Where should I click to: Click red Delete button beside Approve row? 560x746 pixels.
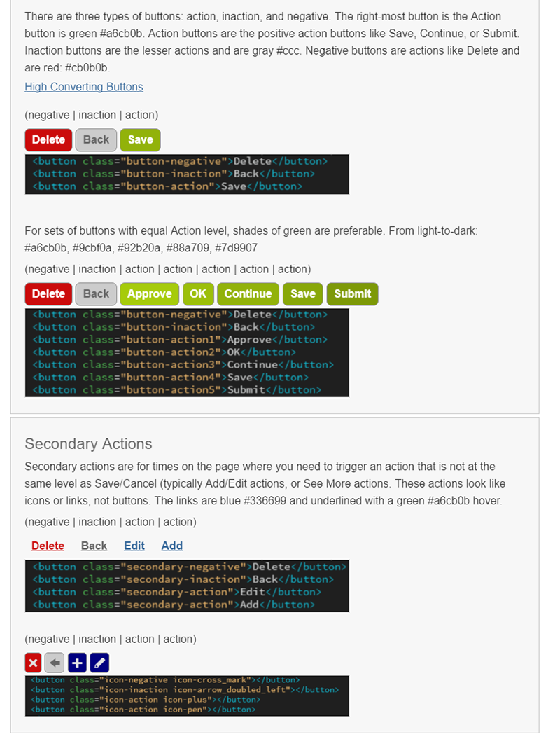48,294
